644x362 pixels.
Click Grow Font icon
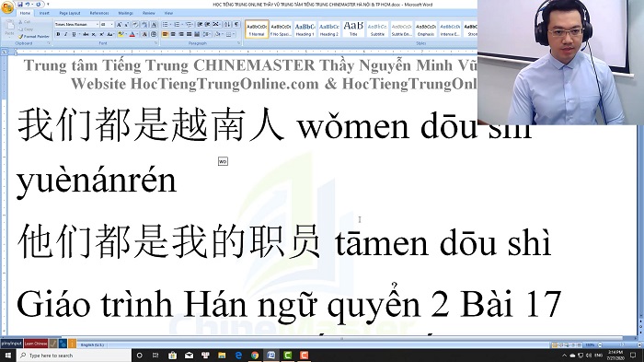point(119,24)
